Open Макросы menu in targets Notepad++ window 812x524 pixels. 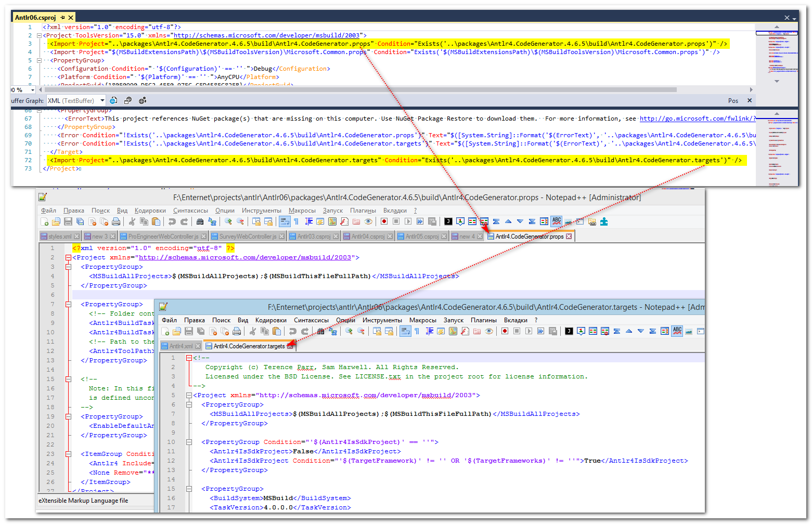422,320
